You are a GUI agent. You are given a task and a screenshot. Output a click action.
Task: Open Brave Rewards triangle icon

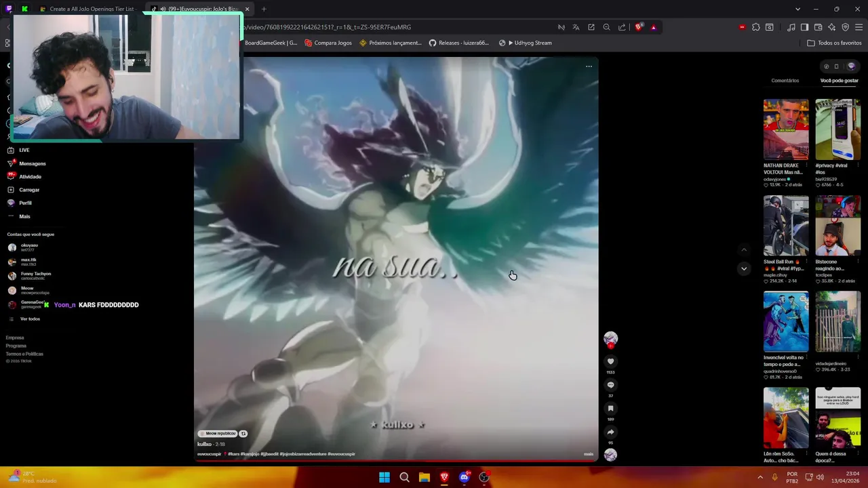(654, 27)
